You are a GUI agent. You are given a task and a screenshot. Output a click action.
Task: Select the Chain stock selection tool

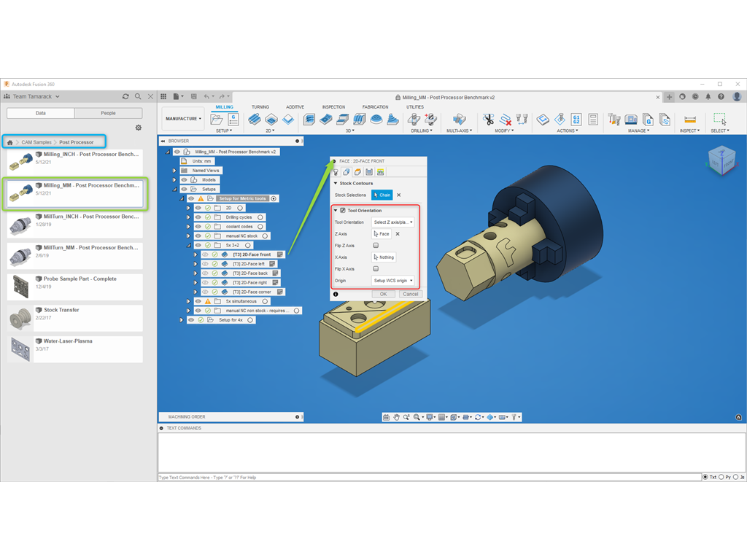coord(382,195)
